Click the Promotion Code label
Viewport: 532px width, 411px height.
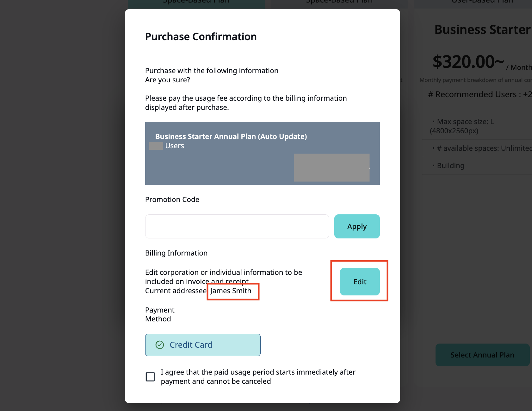[172, 199]
